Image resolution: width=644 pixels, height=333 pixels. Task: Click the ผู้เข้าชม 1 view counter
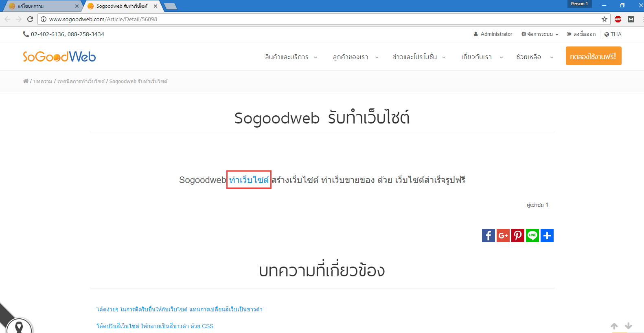pos(537,205)
